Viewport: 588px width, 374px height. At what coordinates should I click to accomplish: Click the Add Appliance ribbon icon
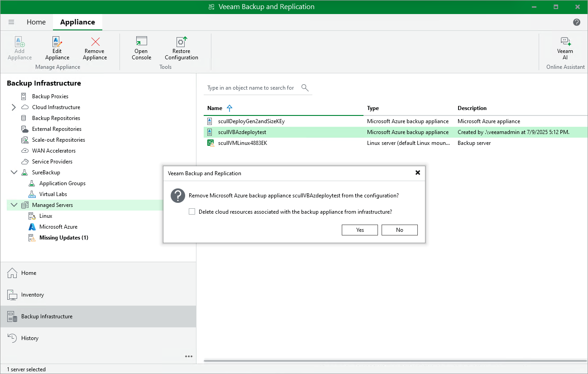(x=19, y=42)
